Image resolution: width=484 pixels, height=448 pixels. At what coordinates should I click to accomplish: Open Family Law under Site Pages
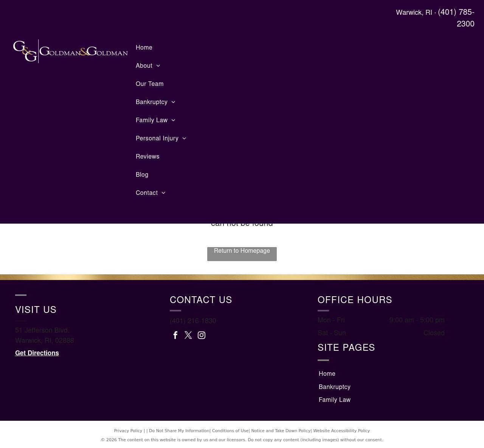tap(335, 400)
